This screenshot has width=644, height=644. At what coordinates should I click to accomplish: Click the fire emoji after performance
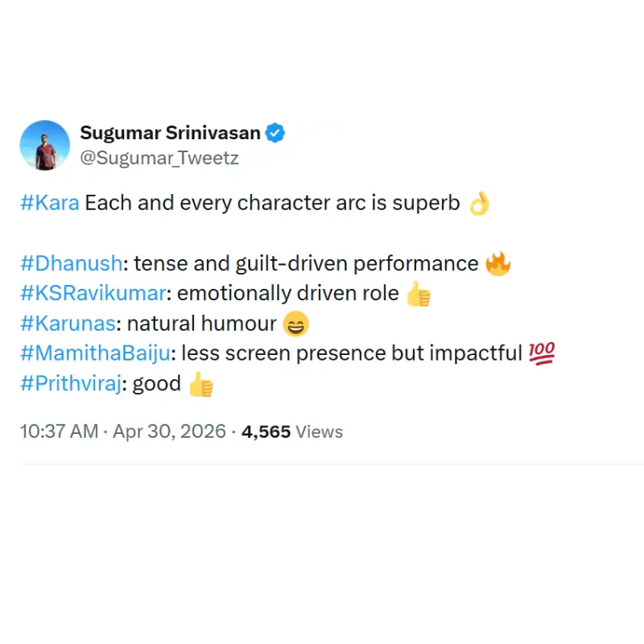[497, 263]
